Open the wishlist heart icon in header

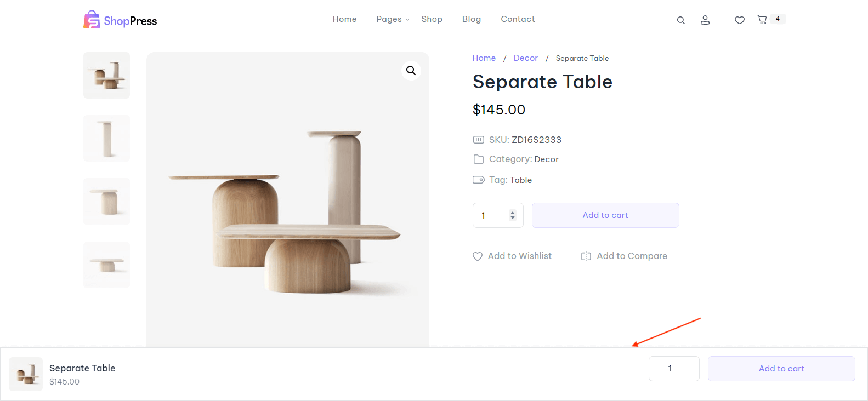(x=740, y=20)
